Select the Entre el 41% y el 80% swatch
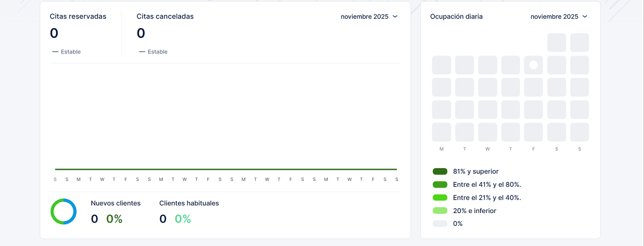Image resolution: width=644 pixels, height=246 pixels. 440,184
